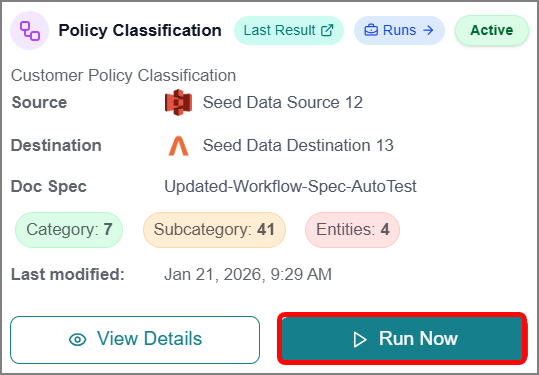Screen dimensions: 539x375
Task: Click the Destination label
Action: (x=56, y=145)
